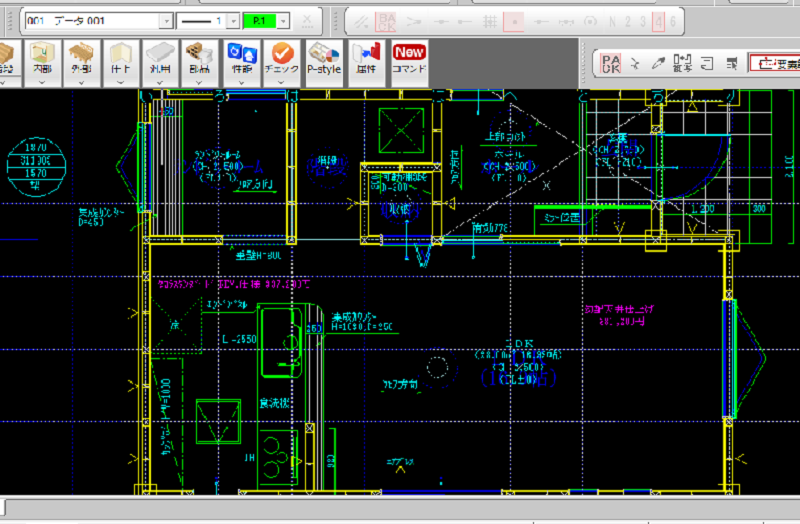Select the blue 260 dimension box
800x524 pixels.
pyautogui.click(x=314, y=328)
